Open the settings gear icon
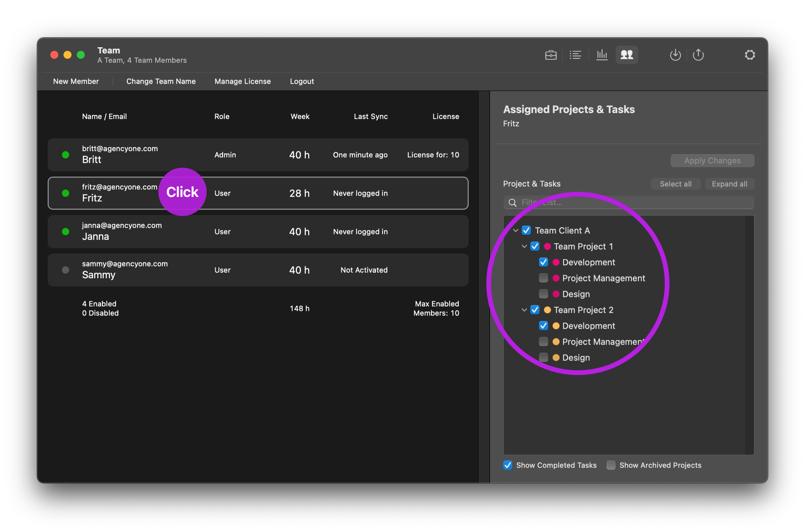The width and height of the screenshot is (805, 532). tap(750, 55)
